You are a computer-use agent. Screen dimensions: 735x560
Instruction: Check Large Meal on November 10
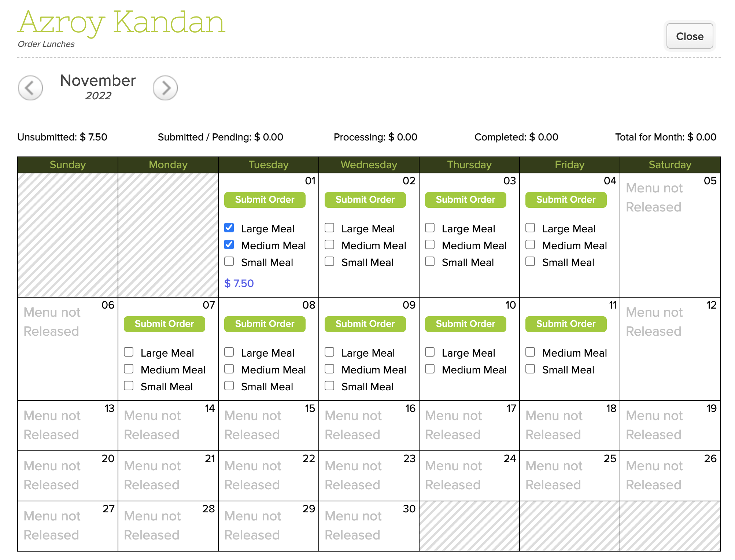tap(430, 352)
